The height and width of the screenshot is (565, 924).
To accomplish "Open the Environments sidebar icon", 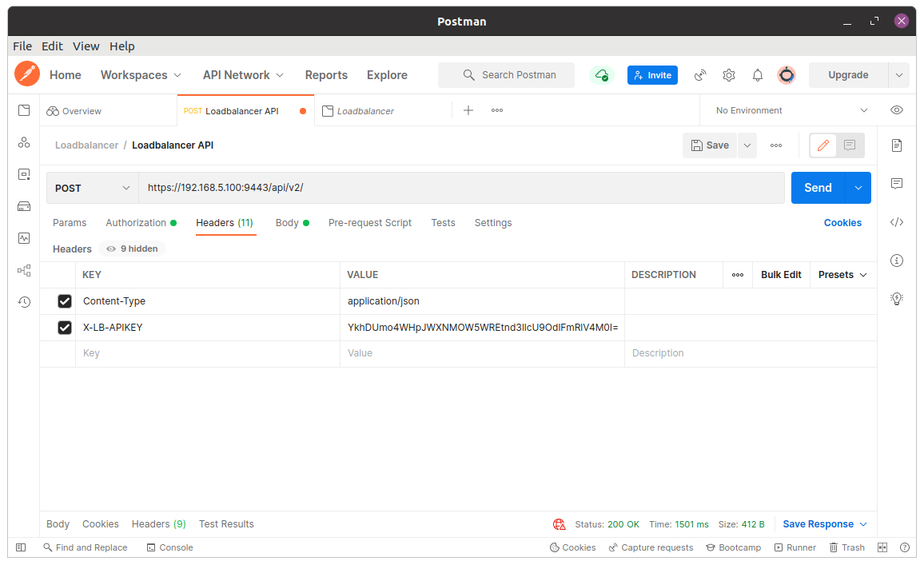I will click(x=24, y=174).
